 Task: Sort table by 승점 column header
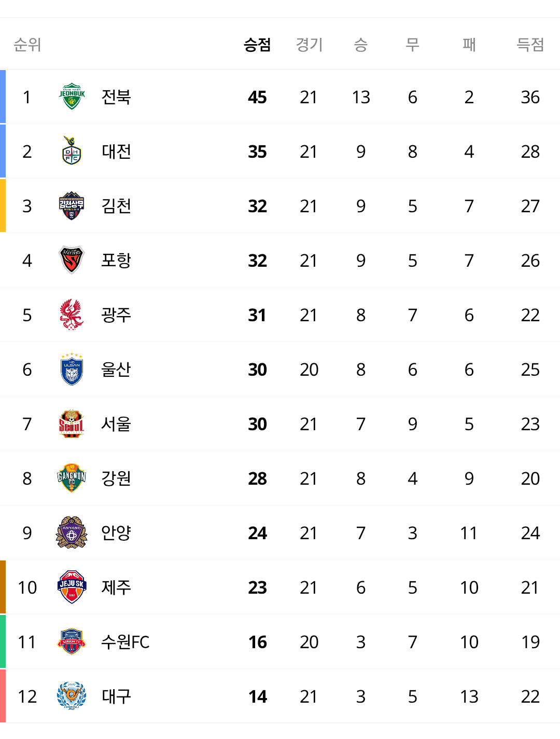tap(257, 45)
